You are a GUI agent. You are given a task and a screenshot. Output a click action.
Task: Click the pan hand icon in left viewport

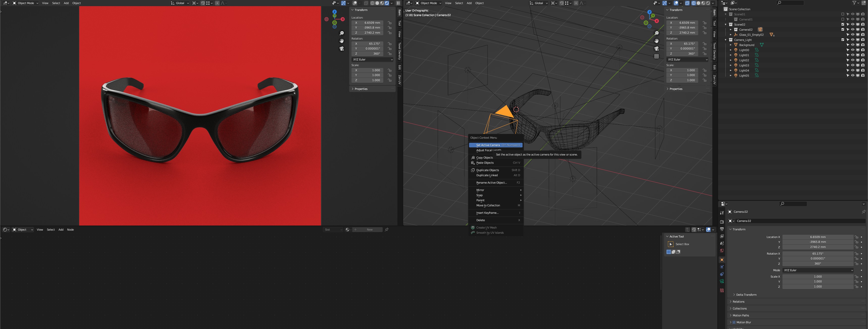tap(342, 41)
